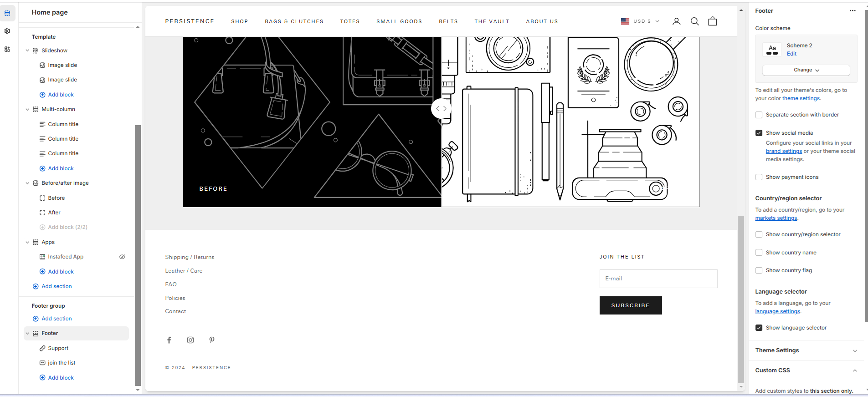Screen dimensions: 868x416
Task: Open the Sections panel icon in left rail
Action: (x=7, y=13)
